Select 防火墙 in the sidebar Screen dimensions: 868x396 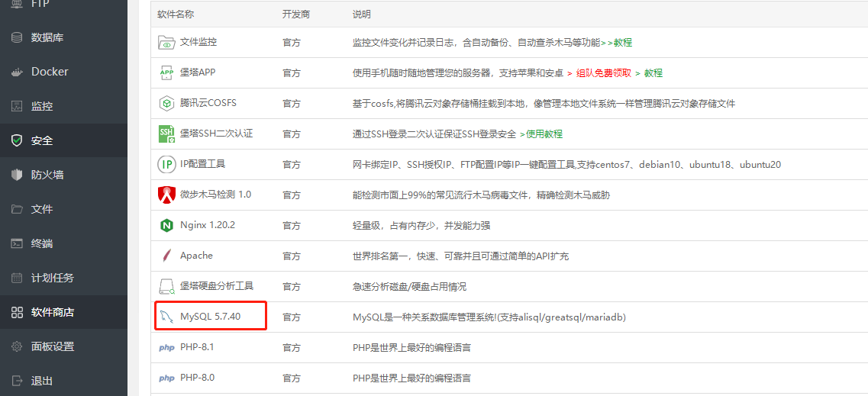pos(47,175)
